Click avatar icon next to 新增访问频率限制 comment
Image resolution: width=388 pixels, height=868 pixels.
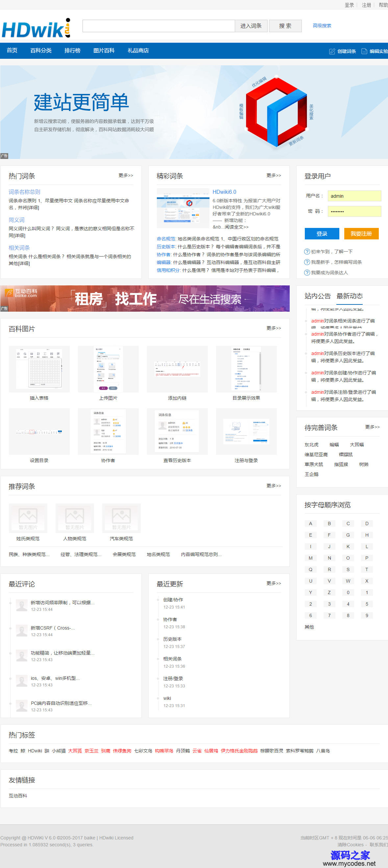22,606
